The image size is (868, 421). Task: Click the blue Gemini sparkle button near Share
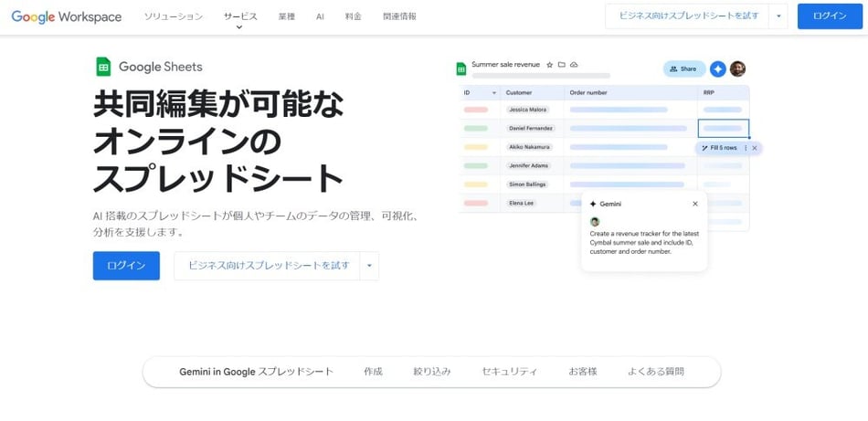click(x=718, y=69)
